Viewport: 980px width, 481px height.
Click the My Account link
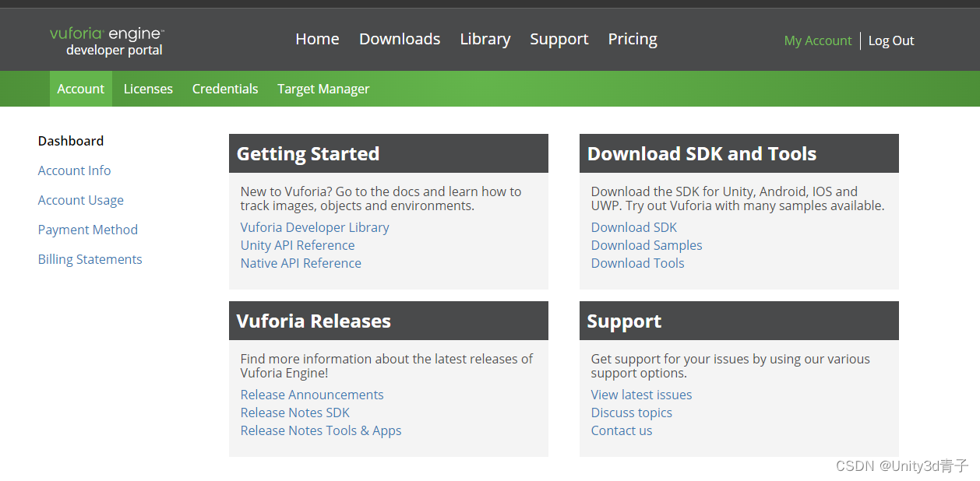click(x=818, y=40)
